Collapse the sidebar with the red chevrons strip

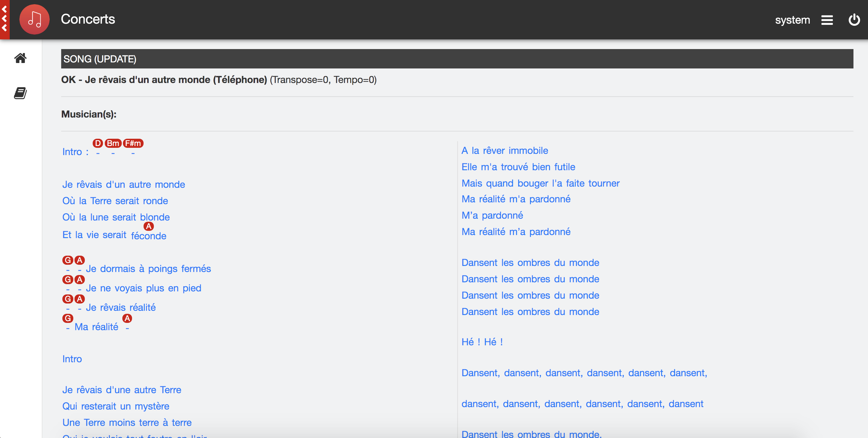[x=5, y=19]
